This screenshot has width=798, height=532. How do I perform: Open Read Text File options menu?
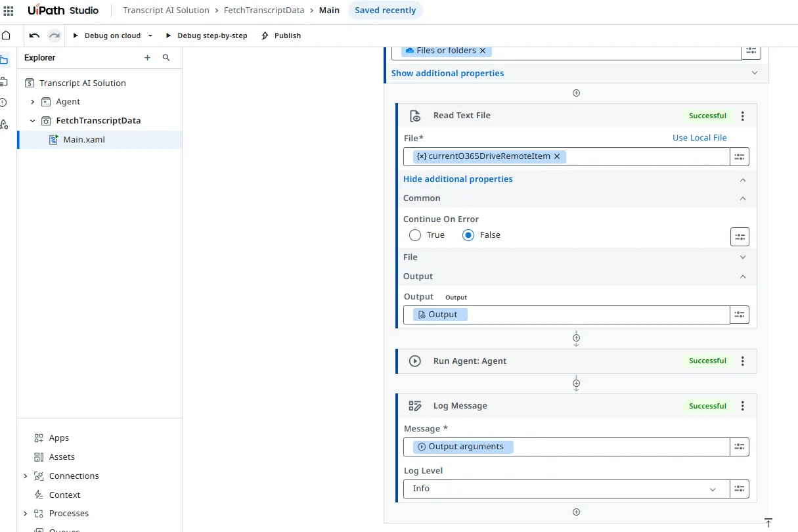pos(743,116)
